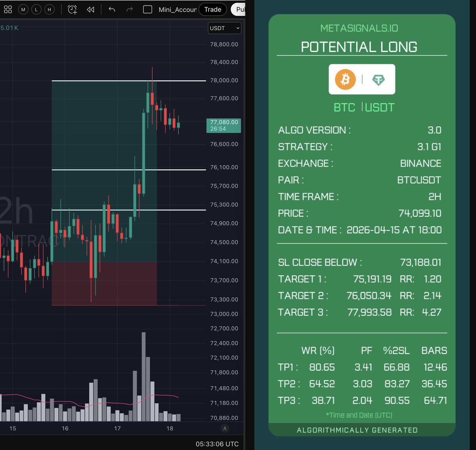Click the STRATEGY value 3.1 G1
The width and height of the screenshot is (476, 450).
429,147
